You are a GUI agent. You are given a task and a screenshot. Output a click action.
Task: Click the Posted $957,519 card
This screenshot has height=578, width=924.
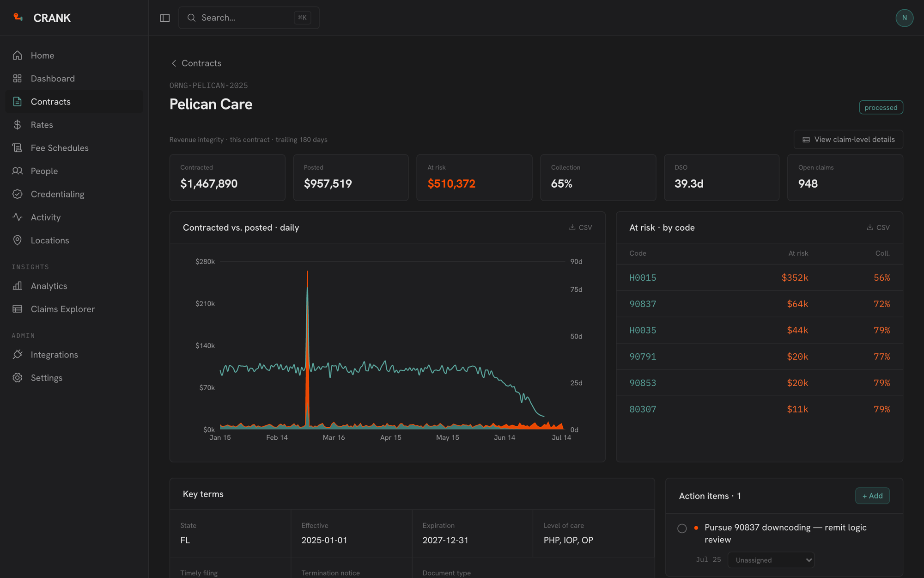(x=351, y=178)
